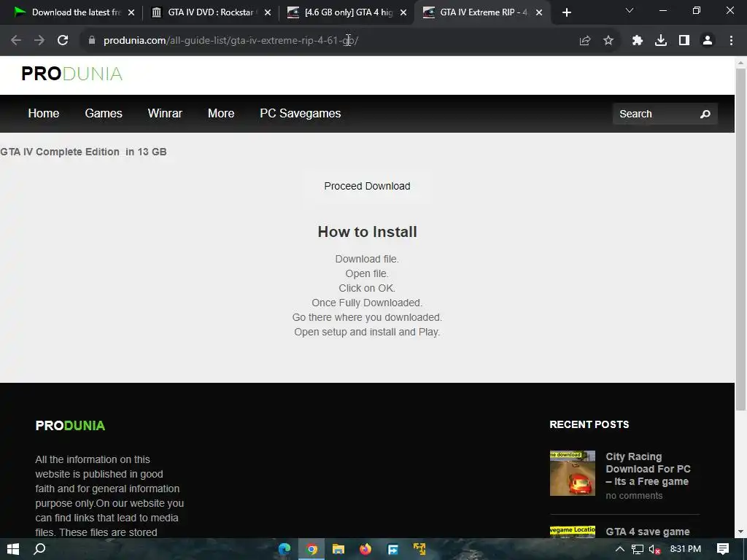The image size is (747, 560).
Task: Show hidden system tray icons
Action: click(620, 550)
